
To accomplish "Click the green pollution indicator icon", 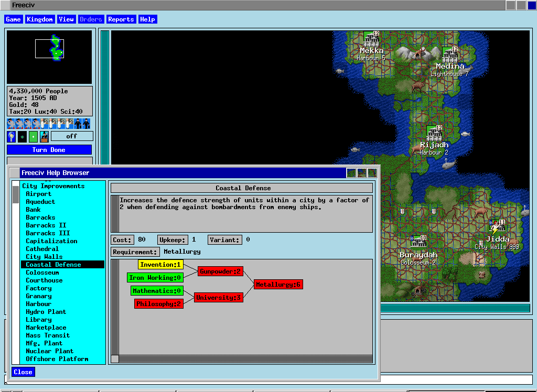I will 33,137.
